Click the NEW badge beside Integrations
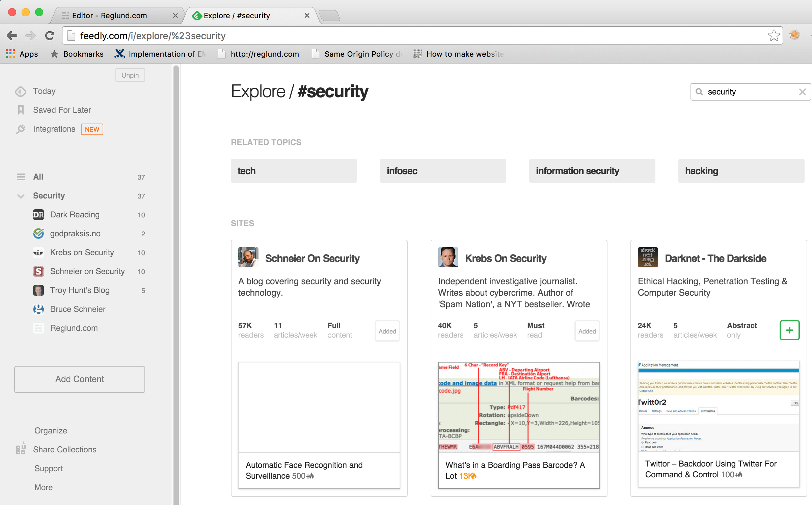Image resolution: width=812 pixels, height=505 pixels. point(92,129)
